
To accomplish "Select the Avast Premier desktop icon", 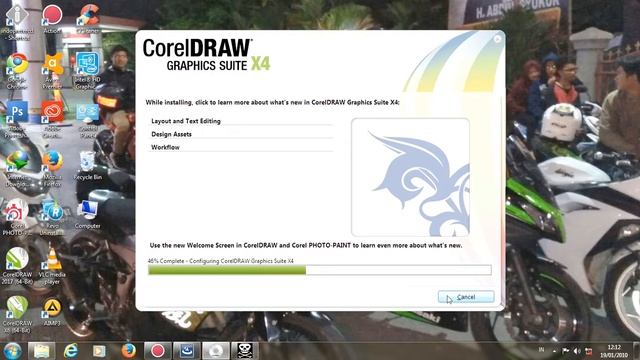I will [52, 71].
